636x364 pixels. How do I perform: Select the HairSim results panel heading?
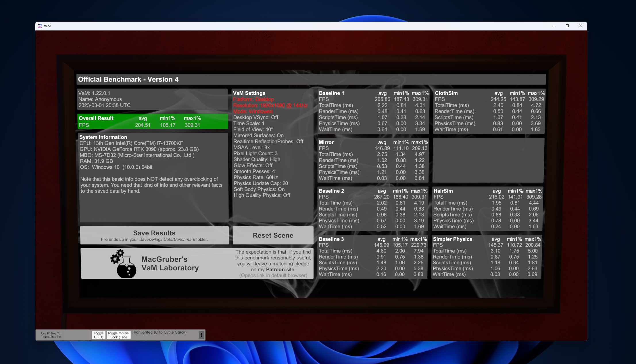443,191
